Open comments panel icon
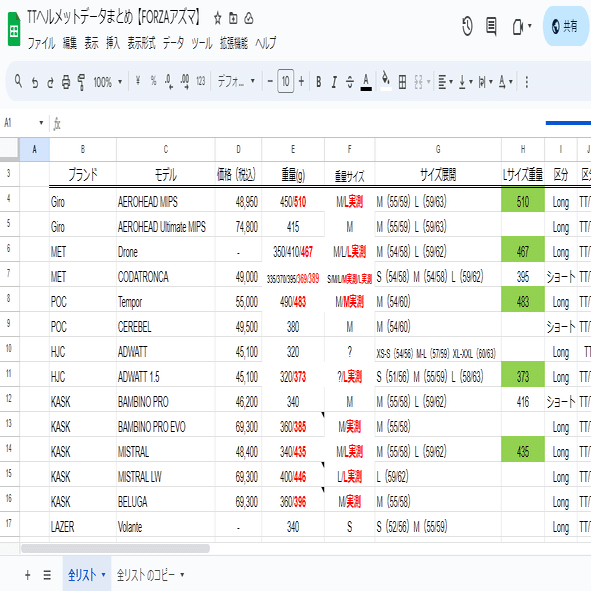 click(x=491, y=26)
